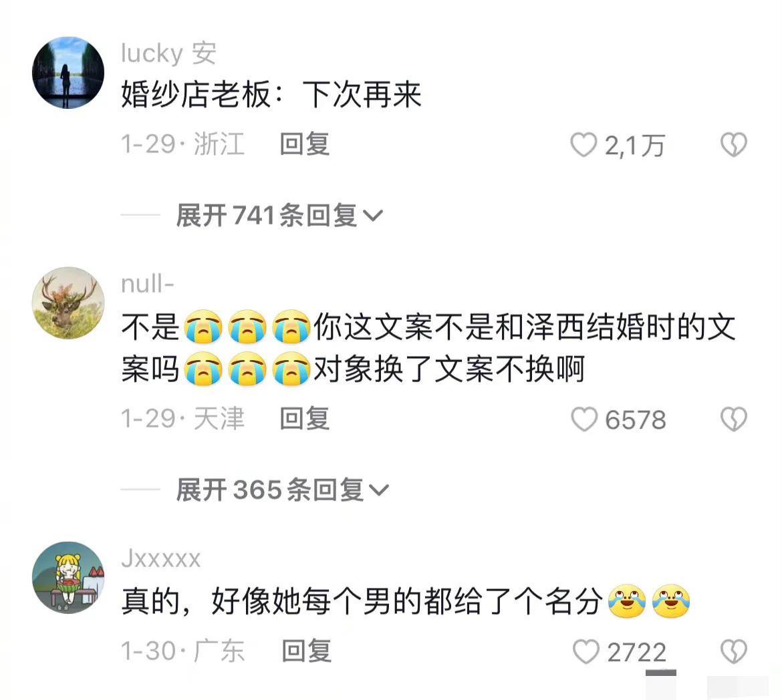This screenshot has height=700, width=782.
Task: Reply to lucky 安's comment
Action: tap(304, 144)
